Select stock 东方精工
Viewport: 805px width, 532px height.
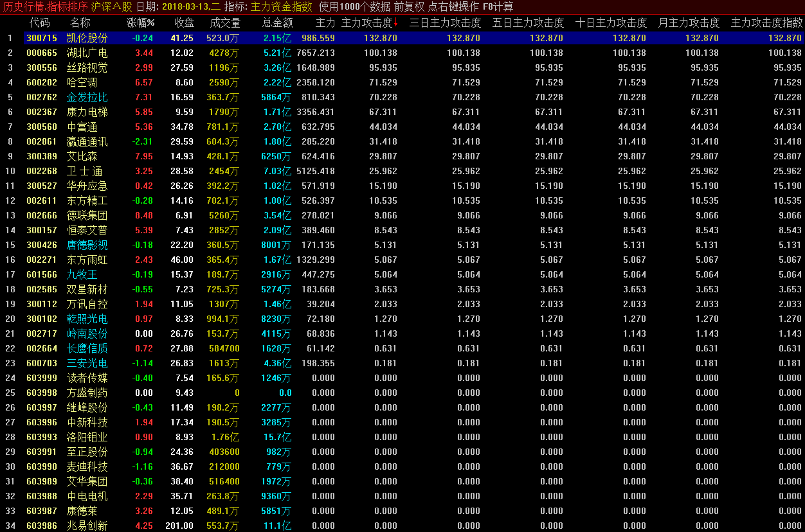click(87, 200)
